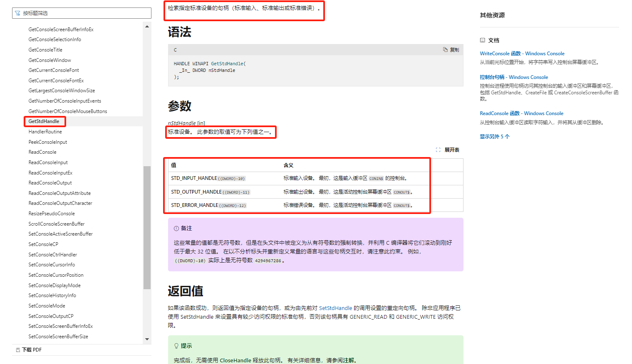Select ReadConsole in sidebar
The width and height of the screenshot is (632, 364).
[x=42, y=152]
